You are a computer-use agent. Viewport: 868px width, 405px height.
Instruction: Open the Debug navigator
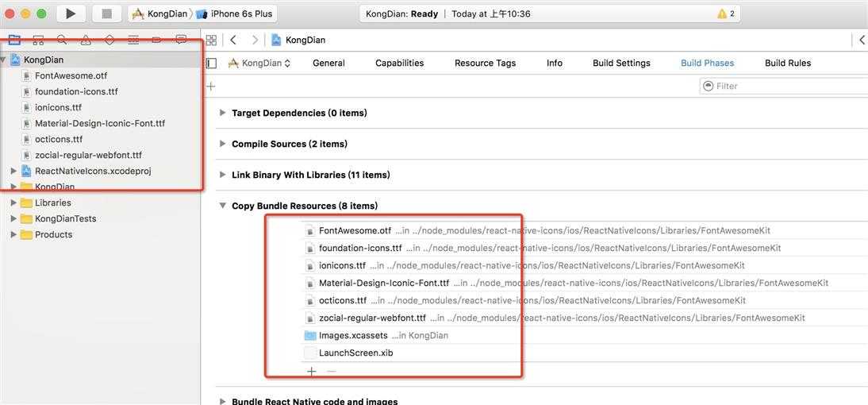coord(133,40)
